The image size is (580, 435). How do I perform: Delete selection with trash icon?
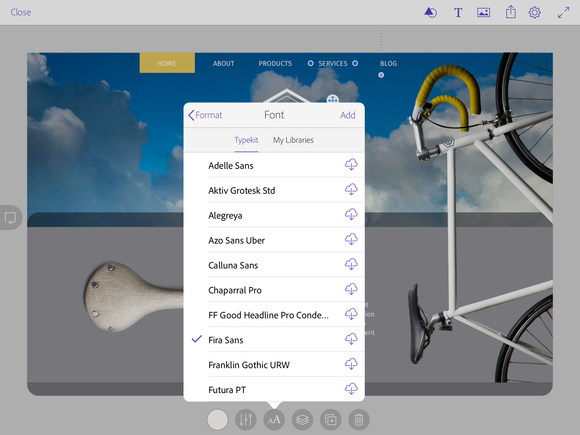(x=359, y=419)
